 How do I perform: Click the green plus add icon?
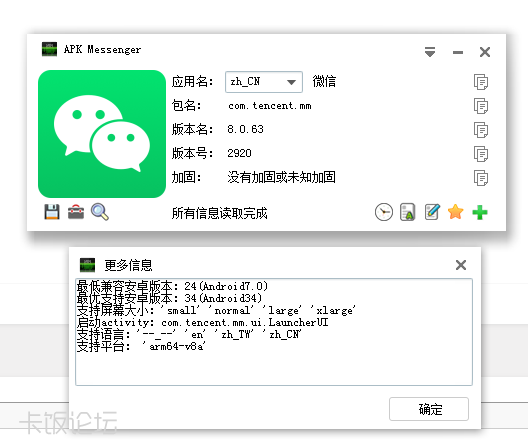click(480, 212)
